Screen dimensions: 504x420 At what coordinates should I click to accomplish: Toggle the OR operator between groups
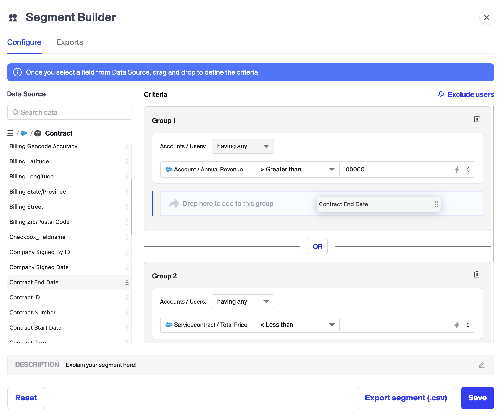318,246
